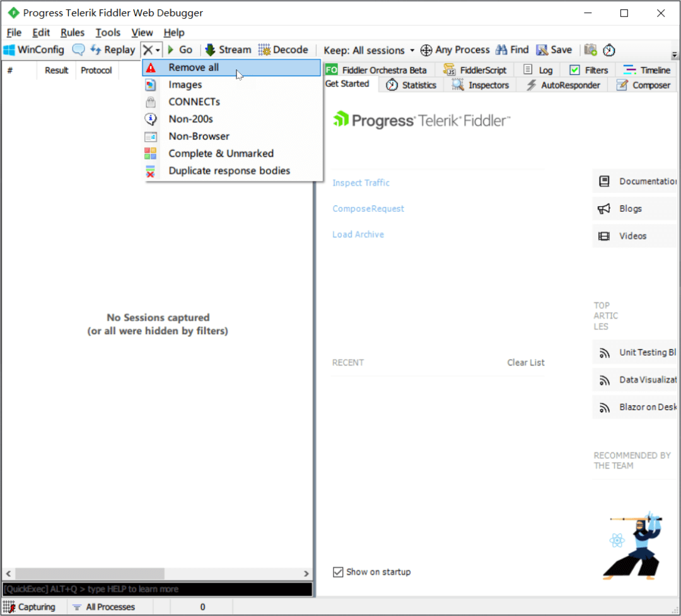Image resolution: width=681 pixels, height=616 pixels.
Task: Open the Statistics tab
Action: point(411,85)
